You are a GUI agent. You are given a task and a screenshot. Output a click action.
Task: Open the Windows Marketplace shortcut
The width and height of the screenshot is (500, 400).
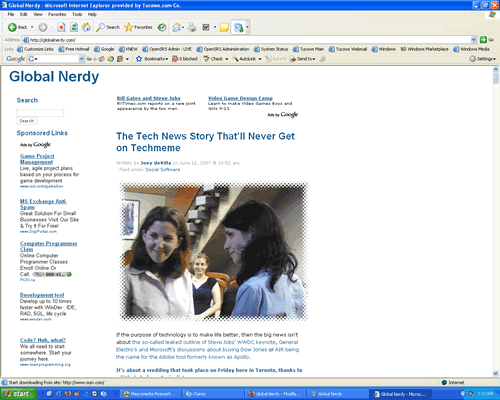click(x=424, y=49)
